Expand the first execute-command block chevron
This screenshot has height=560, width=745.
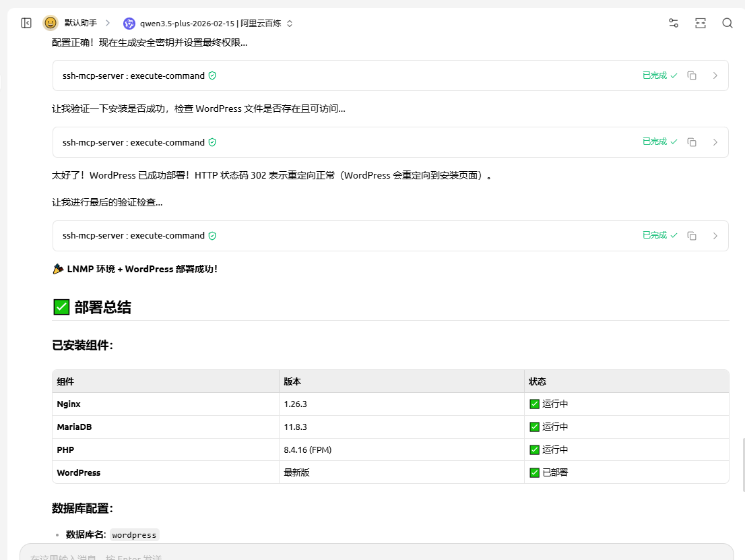tap(715, 75)
